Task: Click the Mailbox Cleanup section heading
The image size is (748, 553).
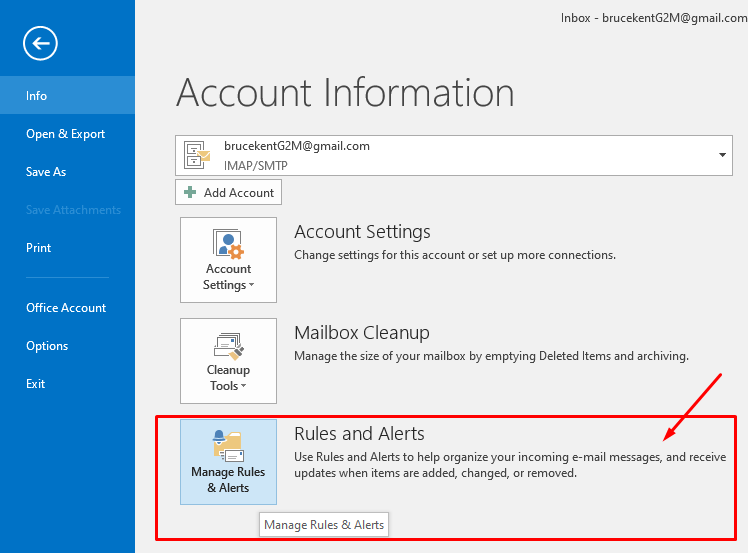Action: point(362,333)
